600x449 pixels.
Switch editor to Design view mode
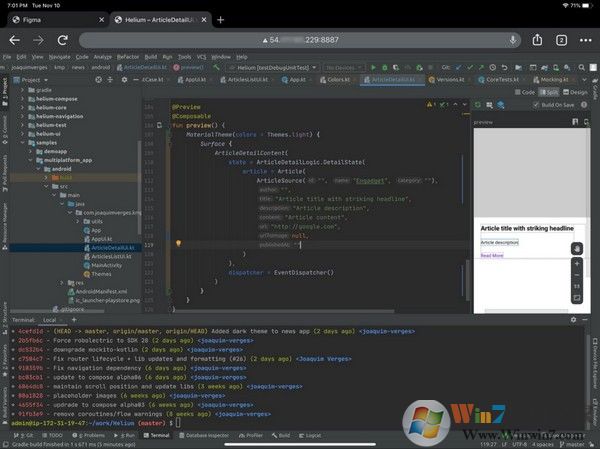pos(577,91)
